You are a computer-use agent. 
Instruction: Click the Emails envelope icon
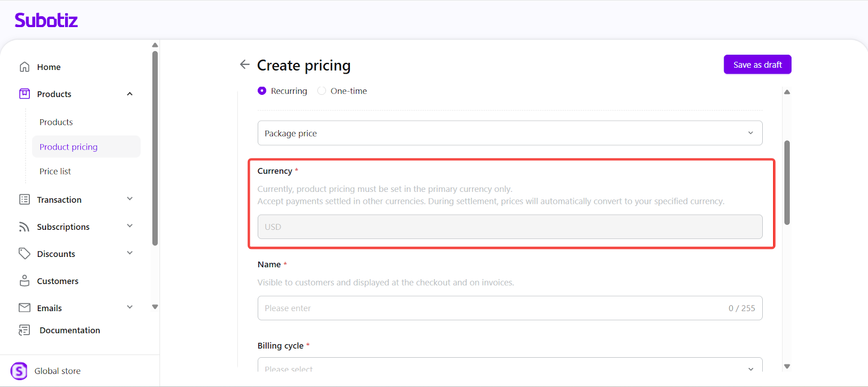[24, 308]
